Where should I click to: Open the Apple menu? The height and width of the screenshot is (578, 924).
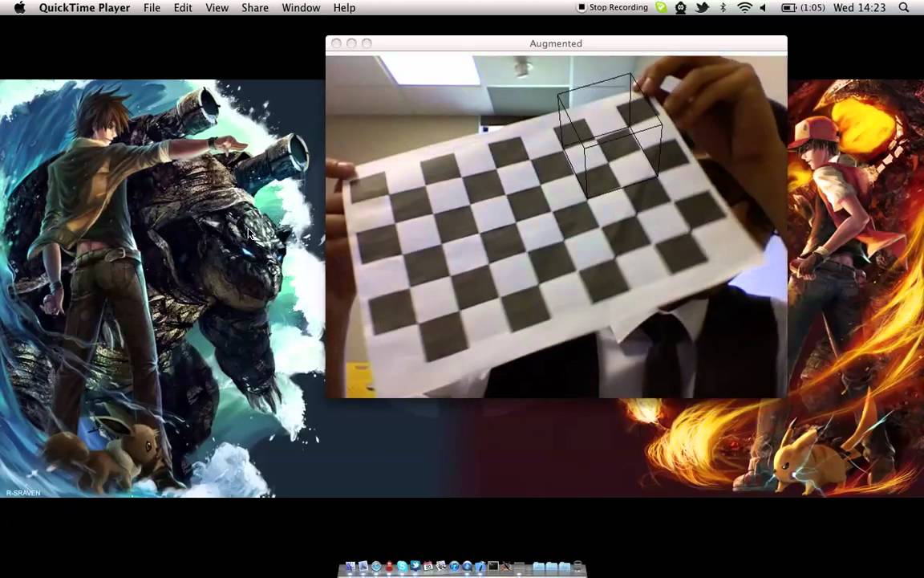coord(19,8)
